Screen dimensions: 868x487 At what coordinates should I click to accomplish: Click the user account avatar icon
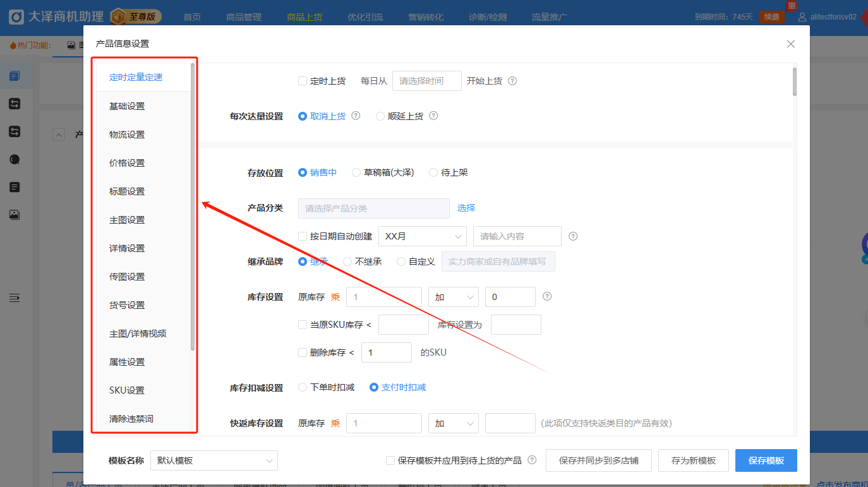tap(802, 17)
